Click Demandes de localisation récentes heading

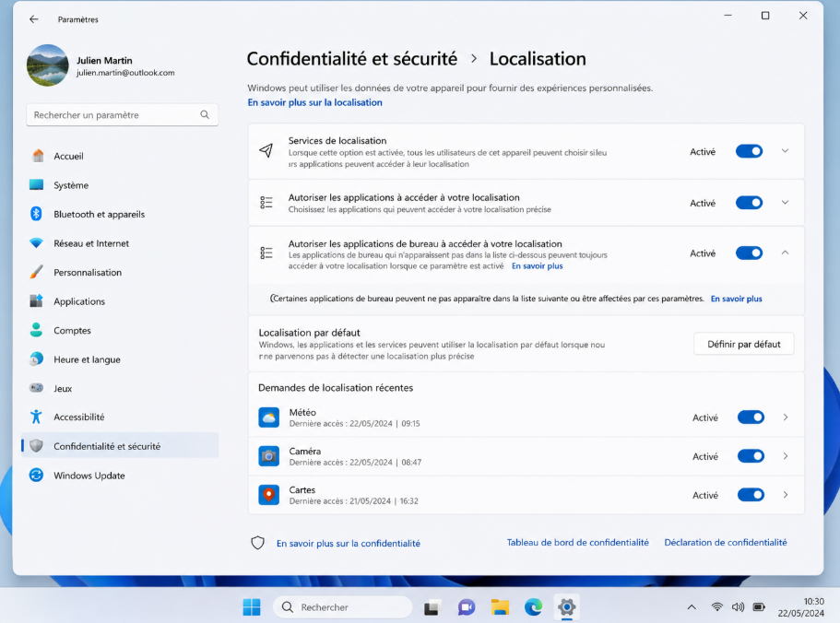[336, 387]
